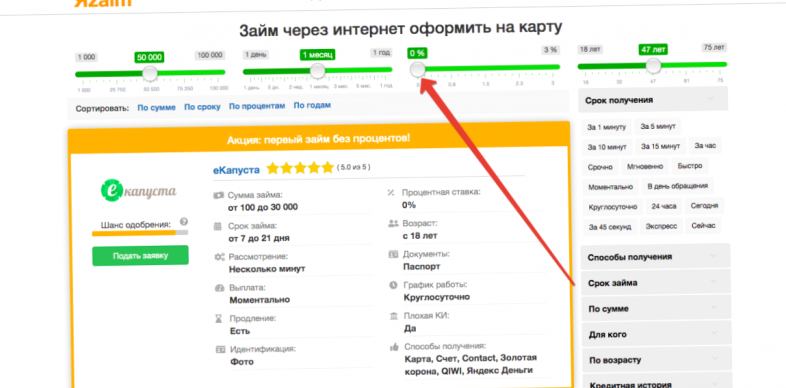Click the 18 лет minimum age label

[x=590, y=49]
